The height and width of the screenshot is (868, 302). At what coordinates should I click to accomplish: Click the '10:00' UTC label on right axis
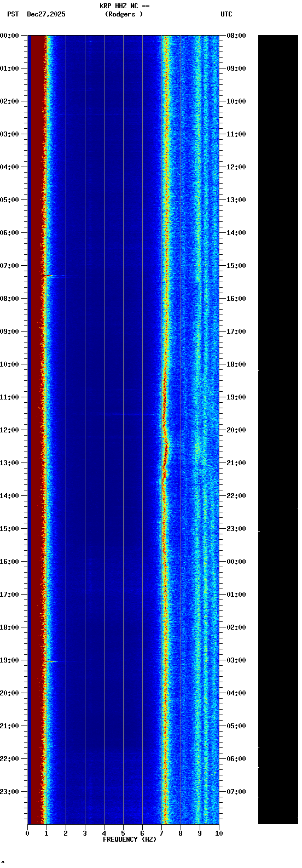pos(236,101)
